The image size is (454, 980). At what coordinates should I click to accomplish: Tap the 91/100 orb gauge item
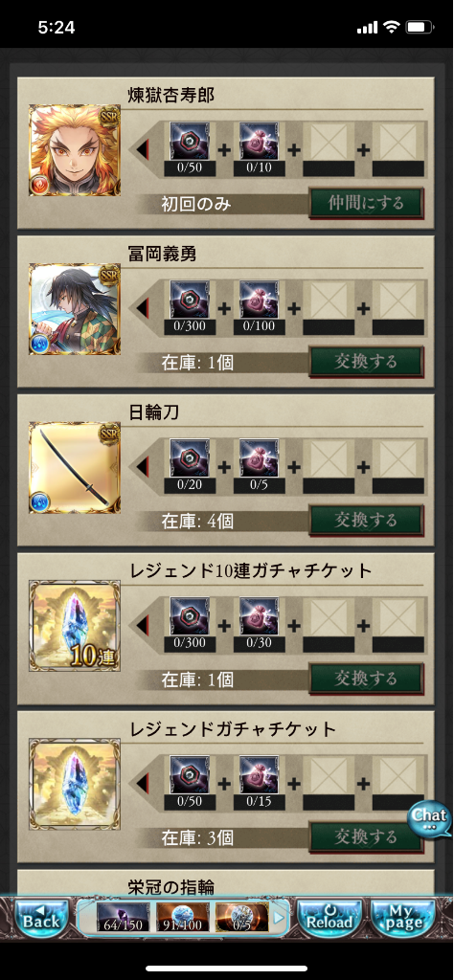[183, 917]
